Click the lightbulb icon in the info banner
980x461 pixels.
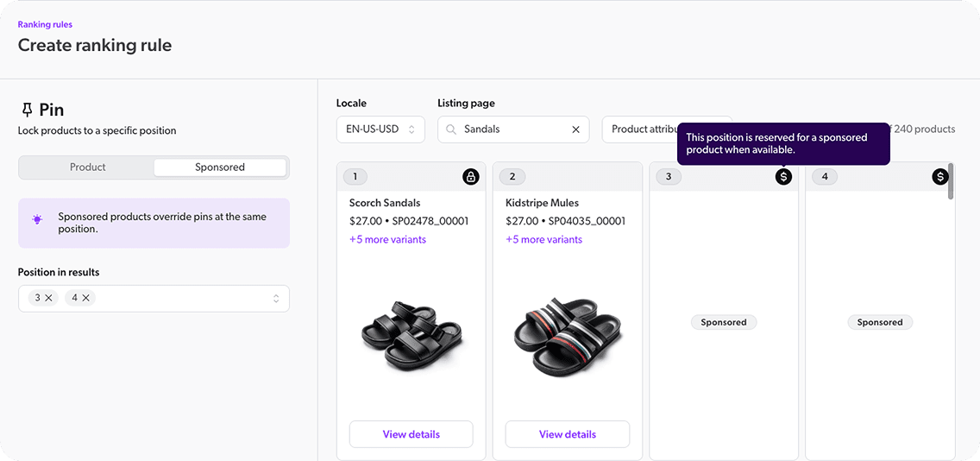(x=37, y=219)
